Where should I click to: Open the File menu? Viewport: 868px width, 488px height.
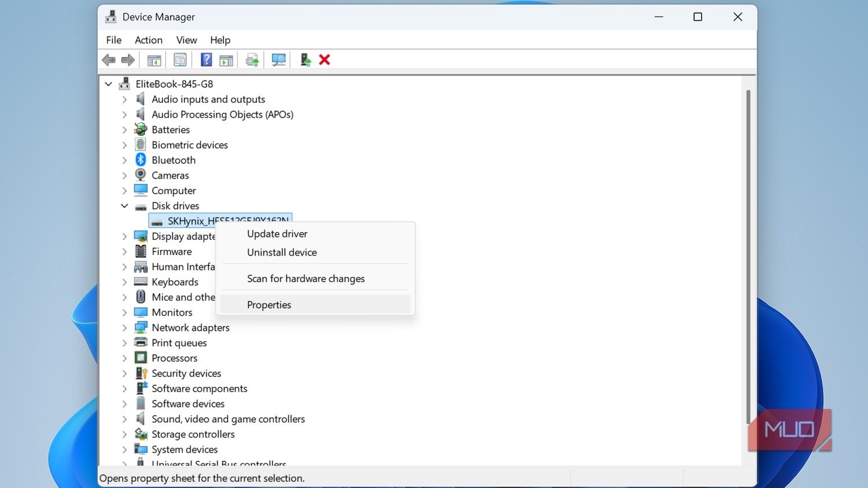click(114, 40)
